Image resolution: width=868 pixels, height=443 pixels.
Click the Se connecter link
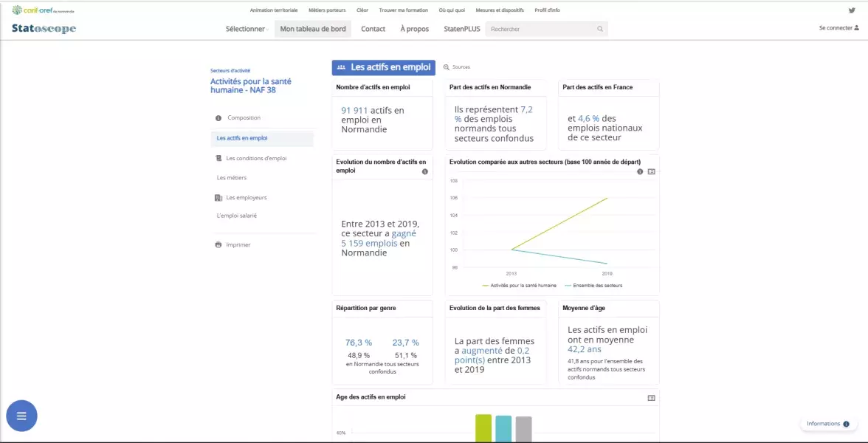pos(838,28)
